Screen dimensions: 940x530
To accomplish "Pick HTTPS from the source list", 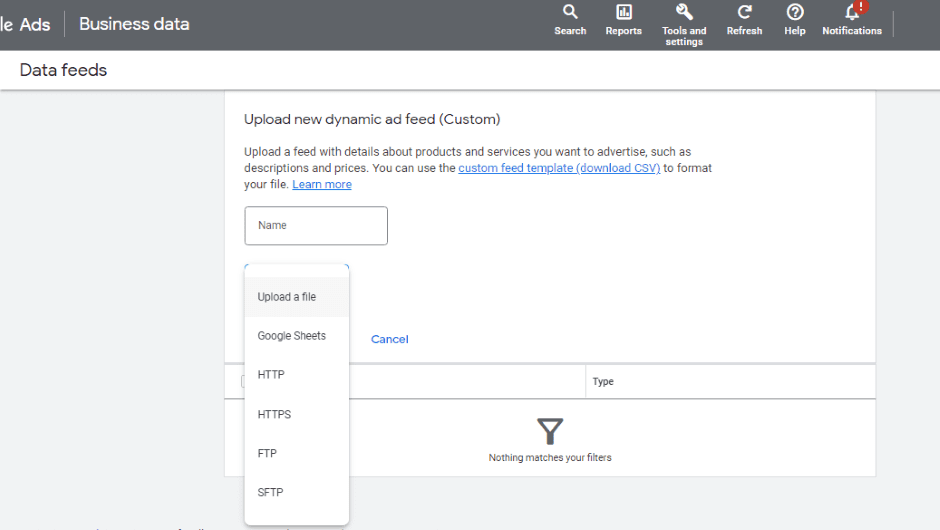I will [274, 414].
